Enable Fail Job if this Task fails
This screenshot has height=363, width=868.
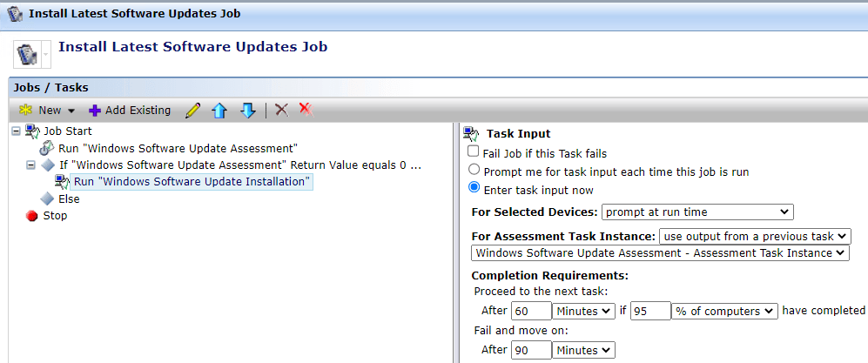point(474,152)
